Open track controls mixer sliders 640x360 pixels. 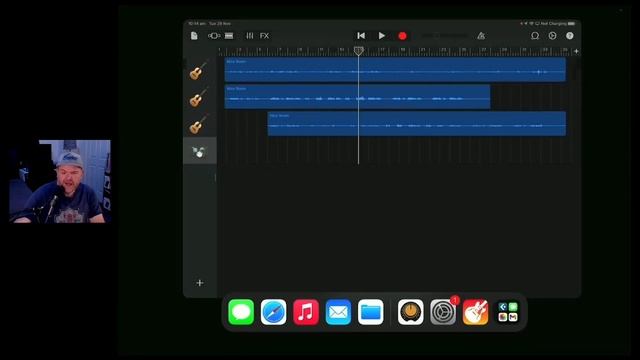pyautogui.click(x=250, y=36)
